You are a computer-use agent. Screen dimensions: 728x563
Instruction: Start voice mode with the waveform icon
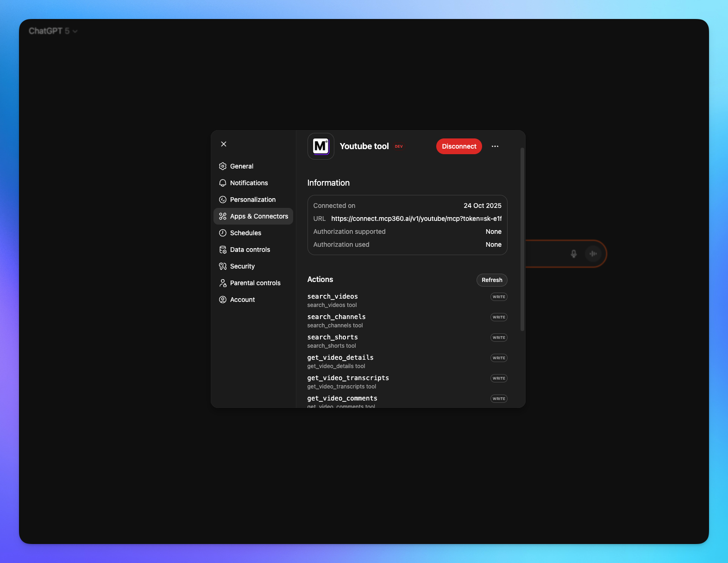[x=593, y=254]
